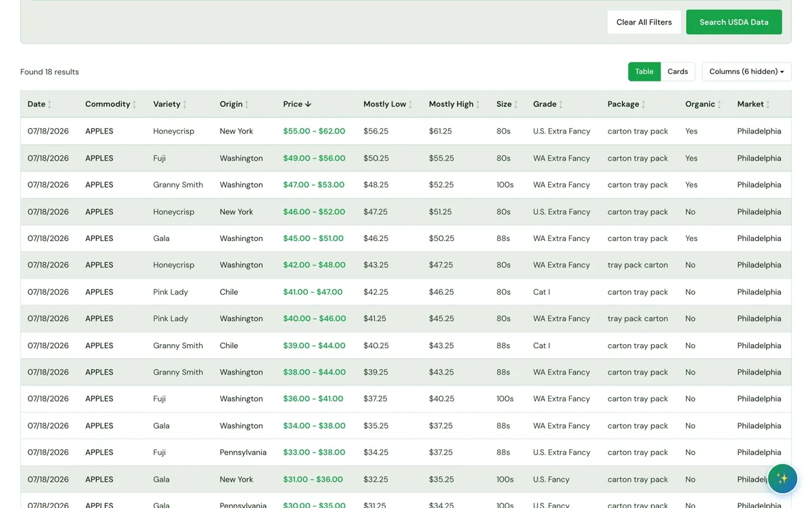Sort by Commodity column arrows
Viewport: 812px width, 508px height.
[x=135, y=104]
